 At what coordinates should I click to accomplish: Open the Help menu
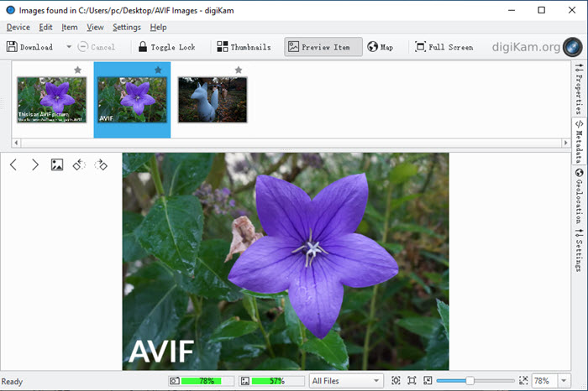(158, 28)
